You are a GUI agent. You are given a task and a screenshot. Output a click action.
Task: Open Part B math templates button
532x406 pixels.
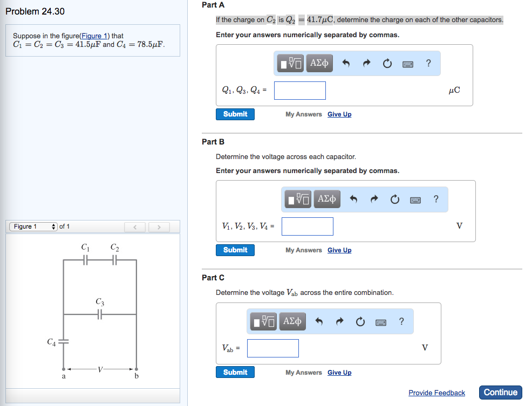(x=298, y=199)
